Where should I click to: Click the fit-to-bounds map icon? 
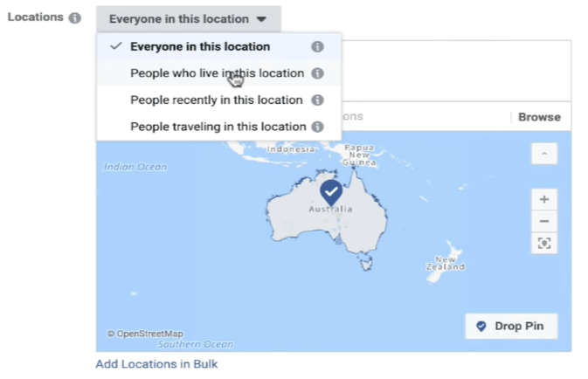click(544, 244)
